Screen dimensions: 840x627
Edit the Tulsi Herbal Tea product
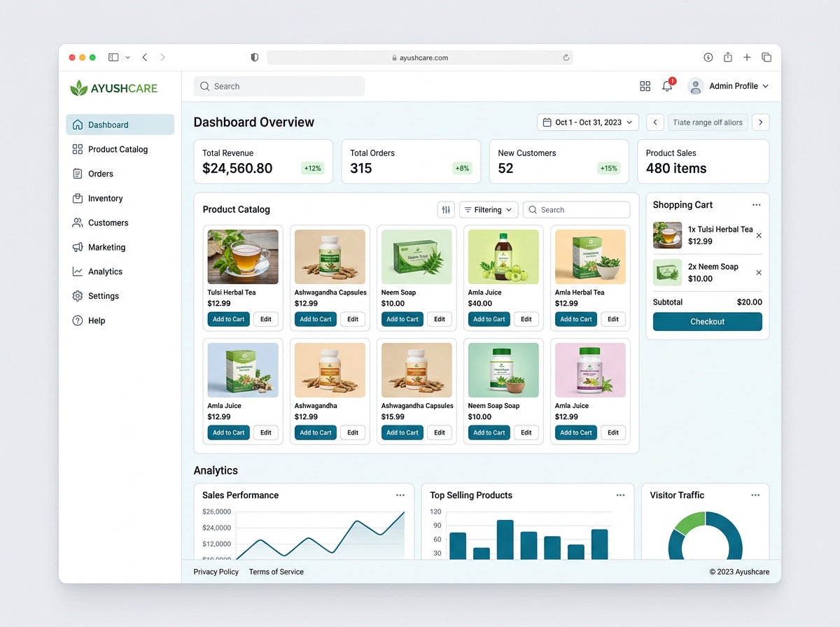[266, 319]
